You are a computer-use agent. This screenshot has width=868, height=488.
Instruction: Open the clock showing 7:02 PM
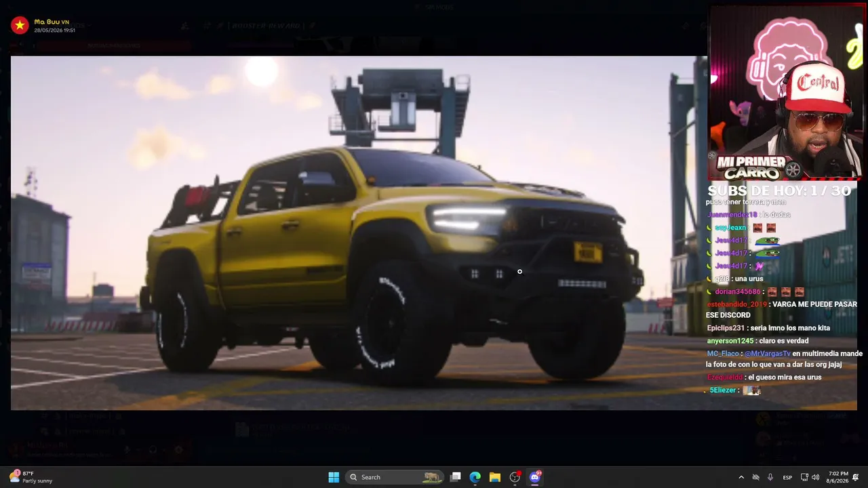(x=837, y=477)
